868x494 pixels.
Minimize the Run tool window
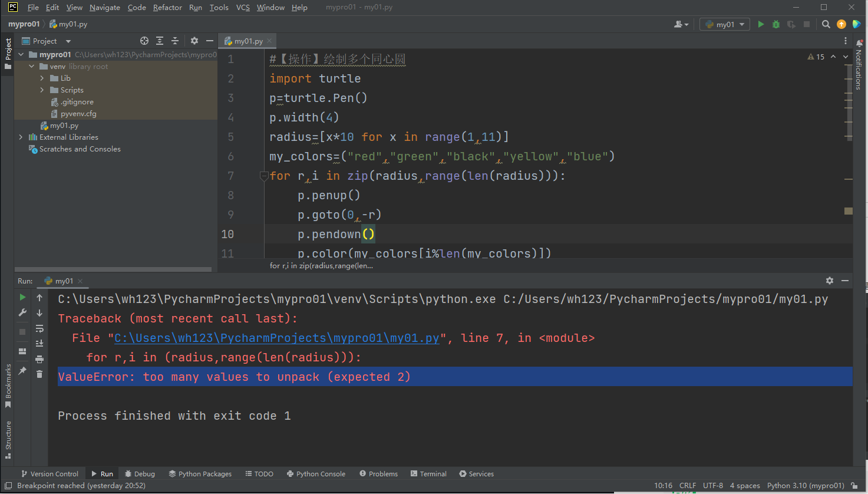tap(845, 281)
